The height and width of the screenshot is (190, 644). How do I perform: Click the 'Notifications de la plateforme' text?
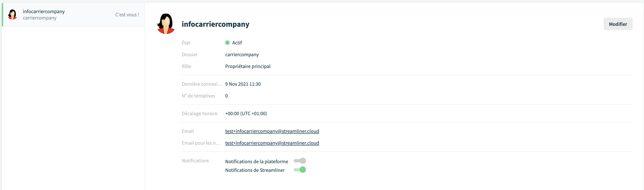tap(257, 162)
